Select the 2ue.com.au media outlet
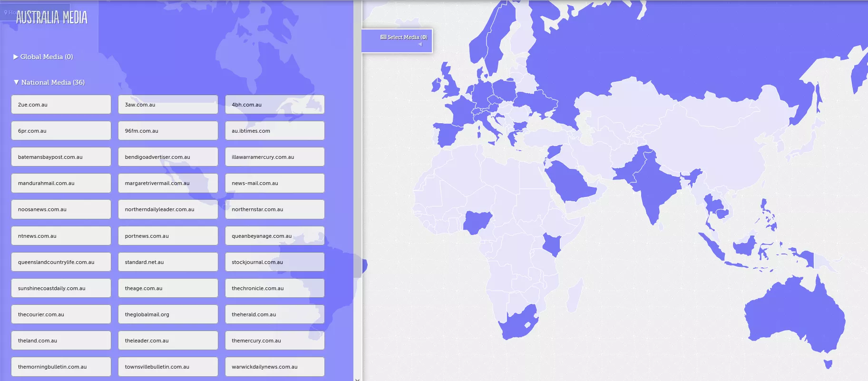Screen dimensions: 868x381 coord(61,105)
